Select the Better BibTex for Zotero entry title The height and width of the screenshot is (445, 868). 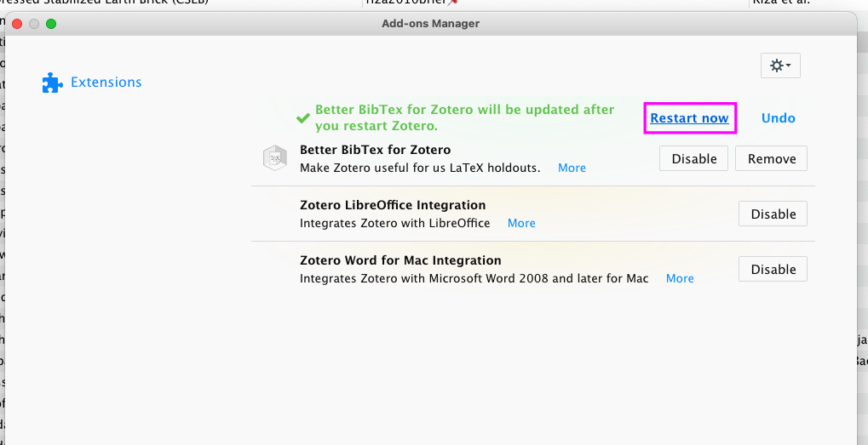coord(375,150)
